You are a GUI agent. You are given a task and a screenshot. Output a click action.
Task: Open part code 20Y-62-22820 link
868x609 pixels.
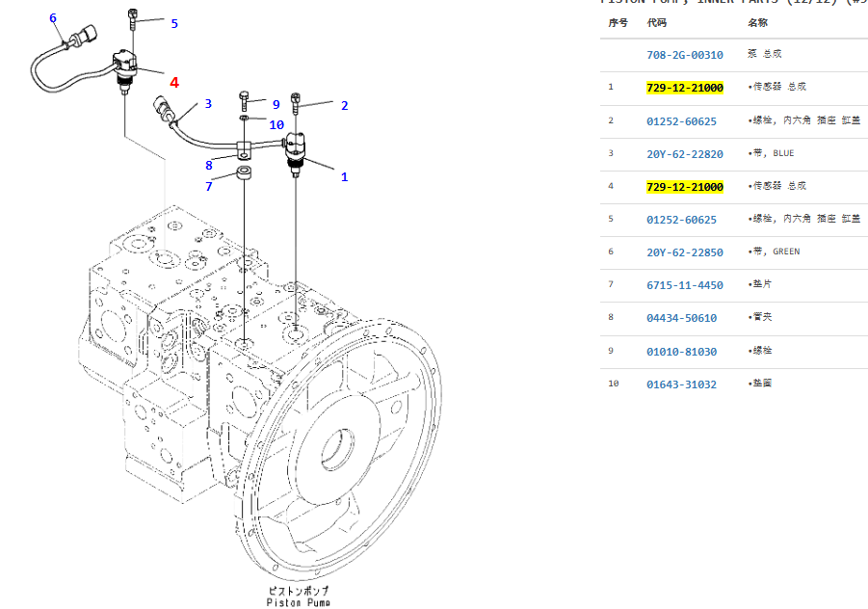[x=685, y=154]
